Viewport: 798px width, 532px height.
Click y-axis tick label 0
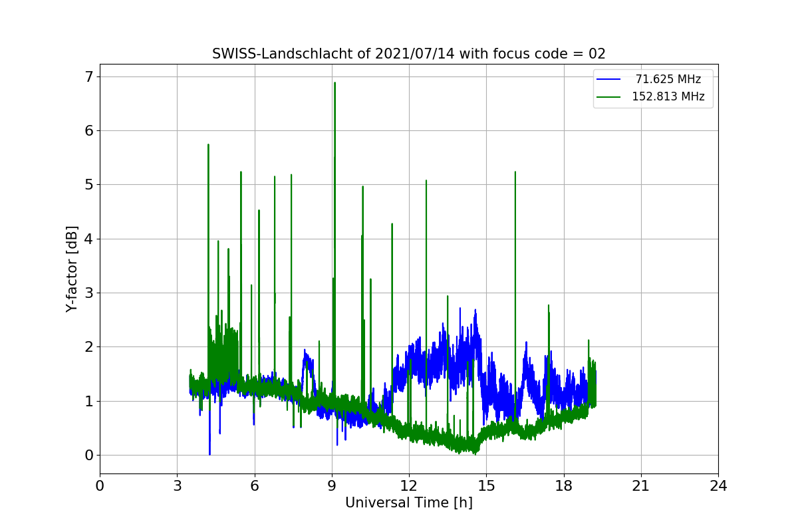point(89,455)
